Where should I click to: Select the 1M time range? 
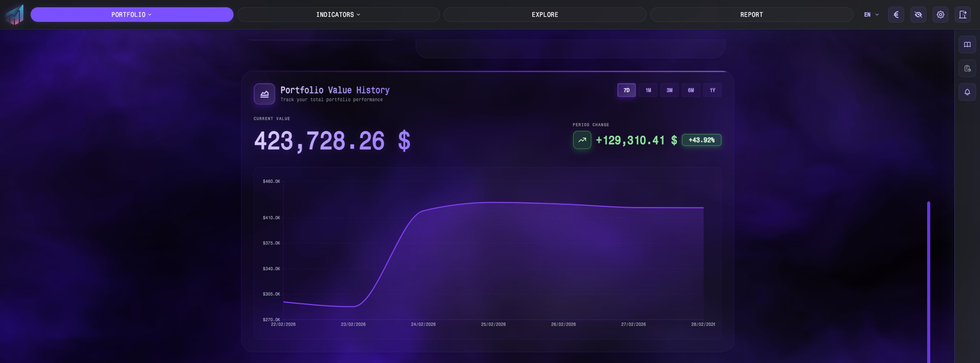648,90
